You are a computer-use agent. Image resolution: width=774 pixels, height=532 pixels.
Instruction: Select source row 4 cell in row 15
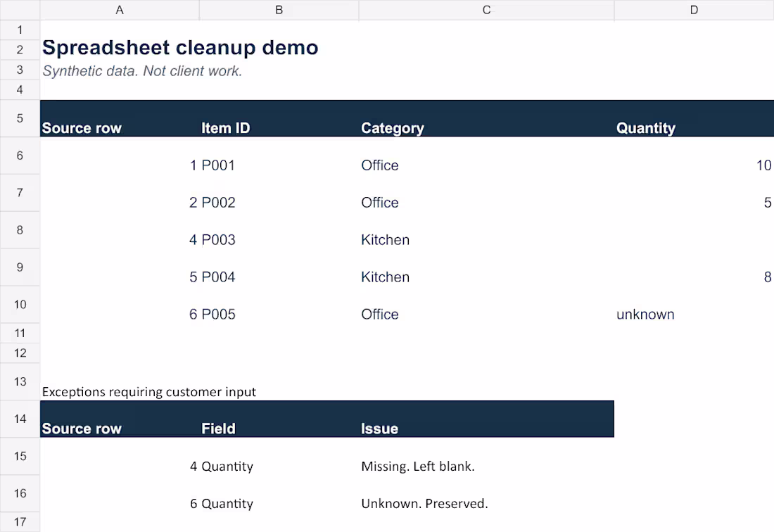point(120,457)
